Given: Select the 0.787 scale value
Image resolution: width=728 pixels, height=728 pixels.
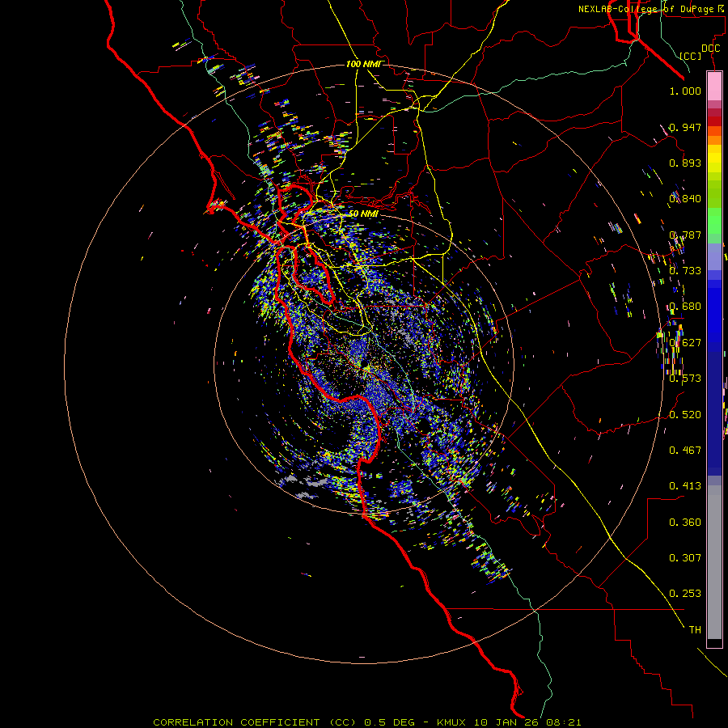Looking at the screenshot, I should 685,235.
